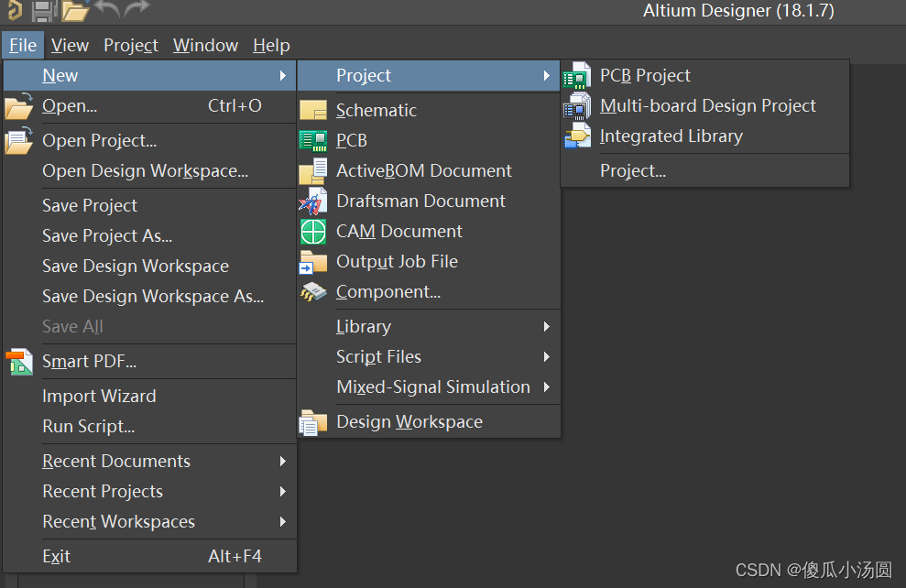Open the Help menu
This screenshot has width=906, height=588.
271,45
